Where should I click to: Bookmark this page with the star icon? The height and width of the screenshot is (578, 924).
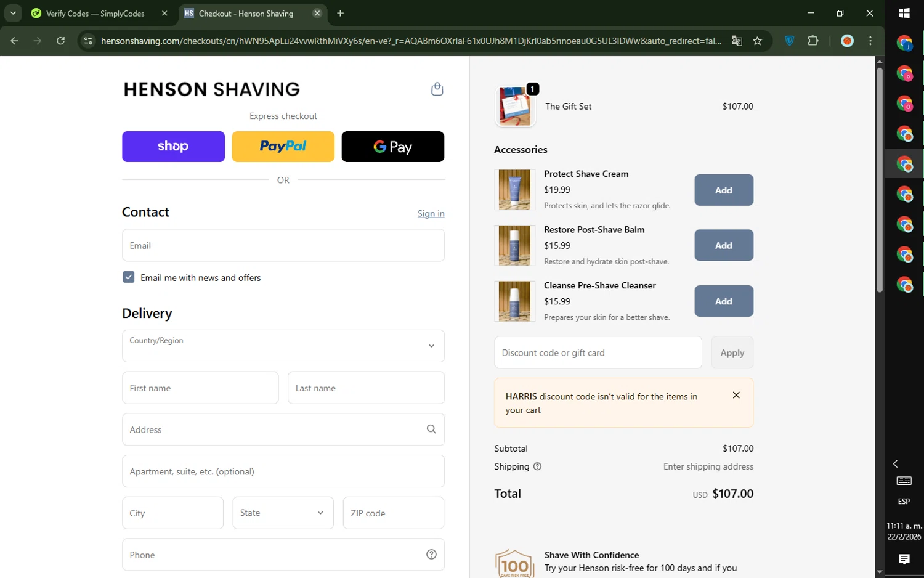(x=758, y=41)
